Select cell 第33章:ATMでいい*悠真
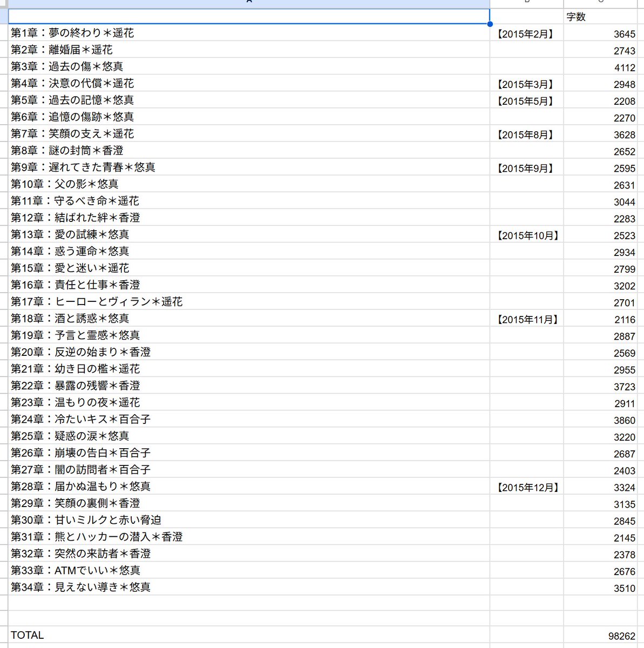 [249, 570]
